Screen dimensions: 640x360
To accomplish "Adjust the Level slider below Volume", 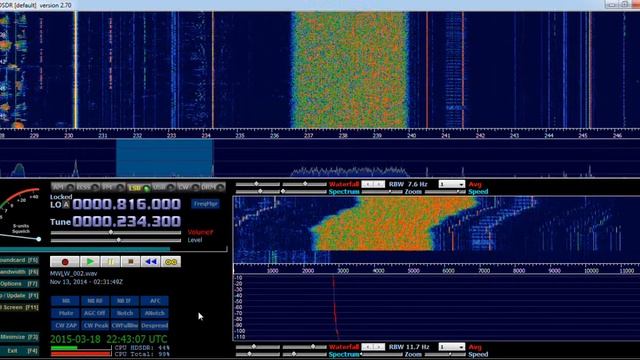I will (x=116, y=240).
